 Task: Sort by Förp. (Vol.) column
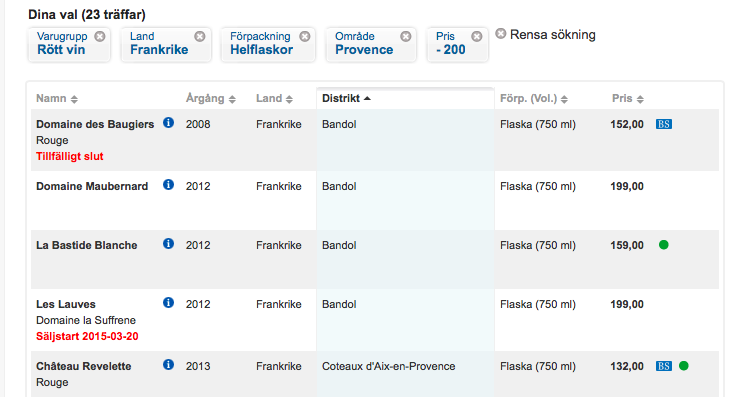tap(534, 99)
